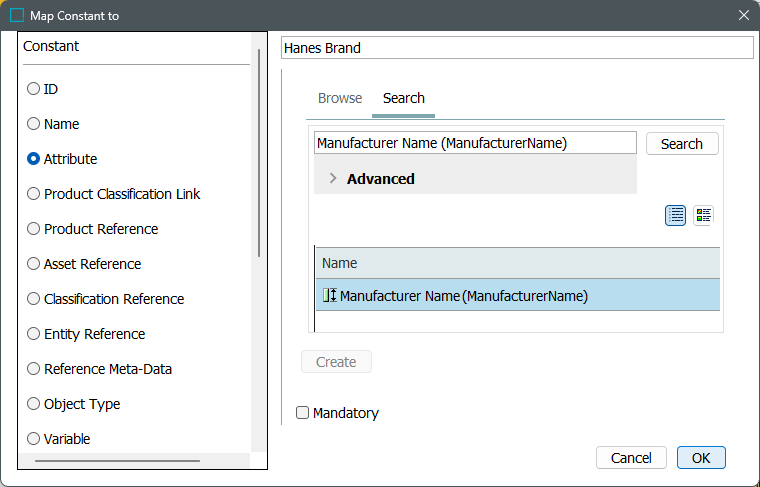760x487 pixels.
Task: Cancel the mapping dialog
Action: 631,458
